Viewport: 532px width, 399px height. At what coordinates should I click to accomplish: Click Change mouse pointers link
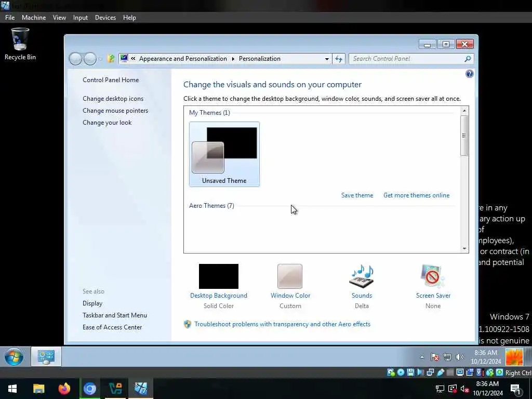(115, 111)
